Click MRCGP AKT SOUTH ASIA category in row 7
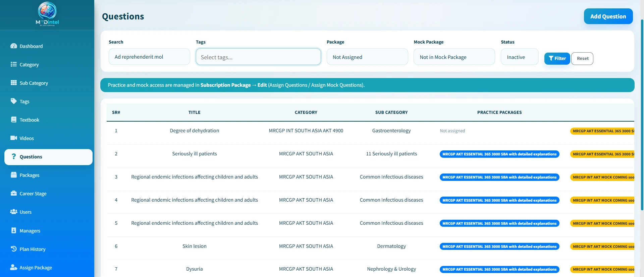This screenshot has height=277, width=644. (x=306, y=269)
